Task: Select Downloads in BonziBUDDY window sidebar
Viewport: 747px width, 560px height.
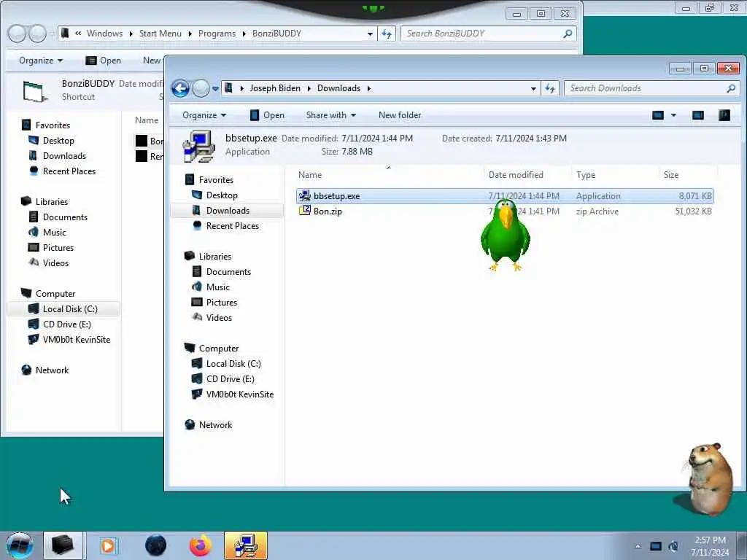Action: [x=64, y=156]
